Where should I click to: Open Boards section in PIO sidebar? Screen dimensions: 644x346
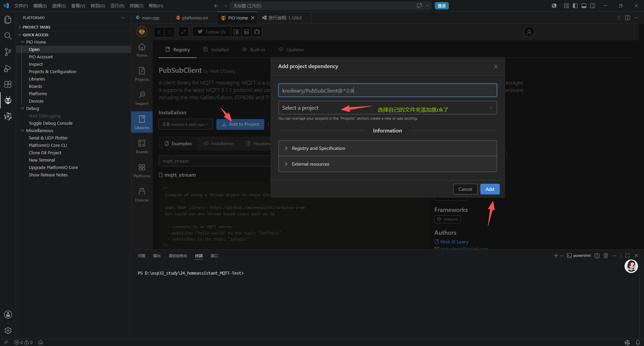(142, 147)
